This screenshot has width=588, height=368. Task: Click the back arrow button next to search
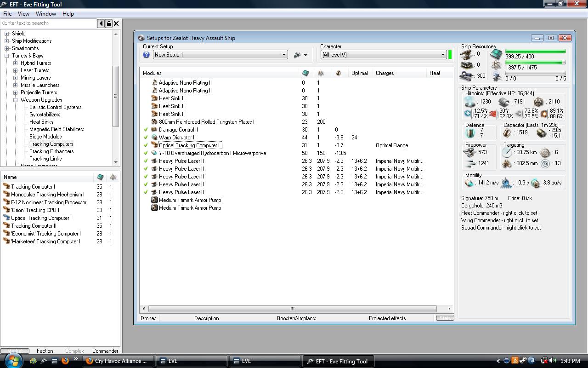point(101,23)
